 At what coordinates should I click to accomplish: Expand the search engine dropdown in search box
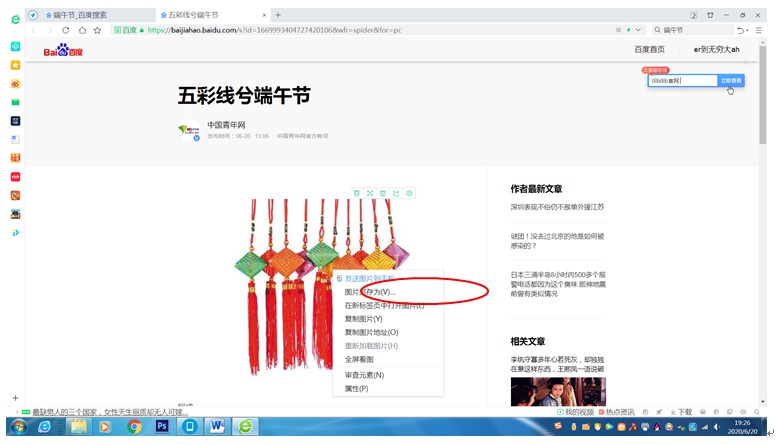click(656, 30)
